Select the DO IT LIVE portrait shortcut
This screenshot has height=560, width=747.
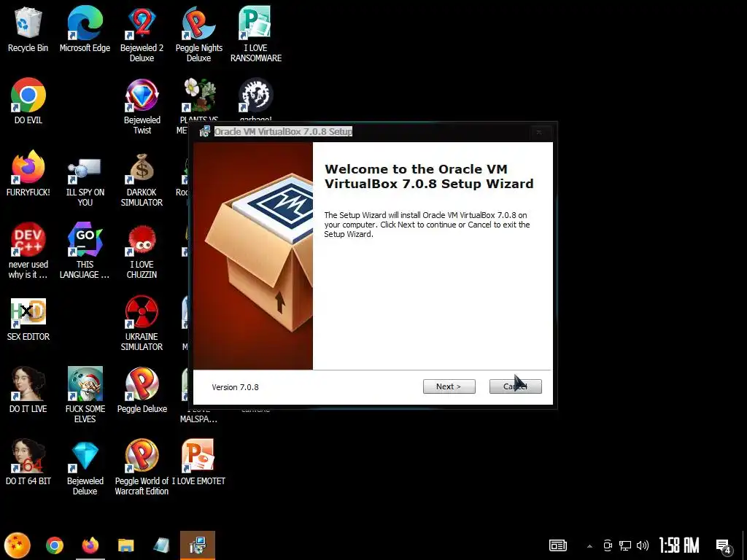point(28,389)
